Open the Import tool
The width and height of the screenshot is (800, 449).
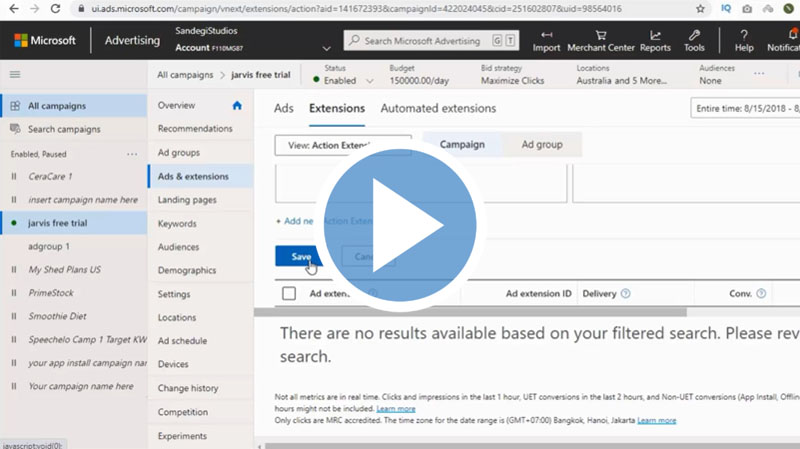point(546,41)
